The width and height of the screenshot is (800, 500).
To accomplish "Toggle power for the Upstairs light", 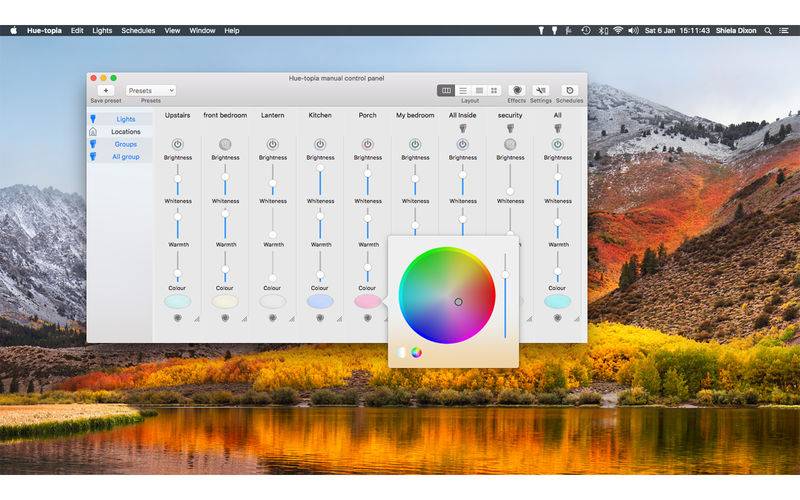I will pos(178,144).
